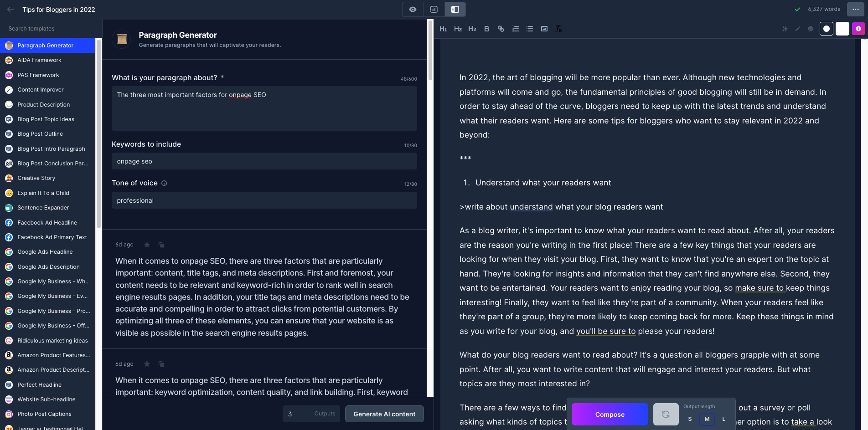Click the document title Tips for Bloggers

click(59, 10)
